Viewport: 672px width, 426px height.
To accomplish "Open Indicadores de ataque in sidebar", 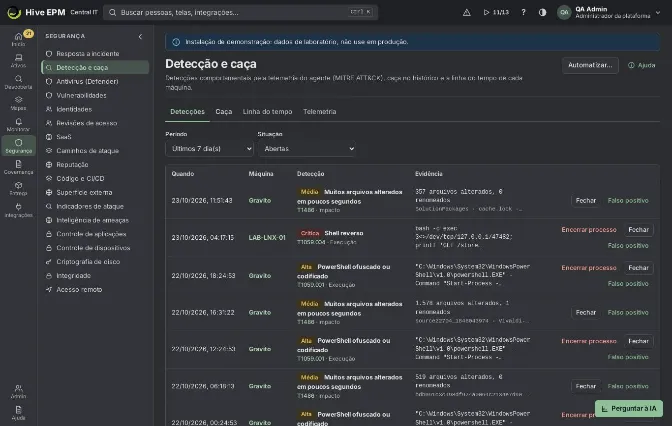I will point(95,206).
